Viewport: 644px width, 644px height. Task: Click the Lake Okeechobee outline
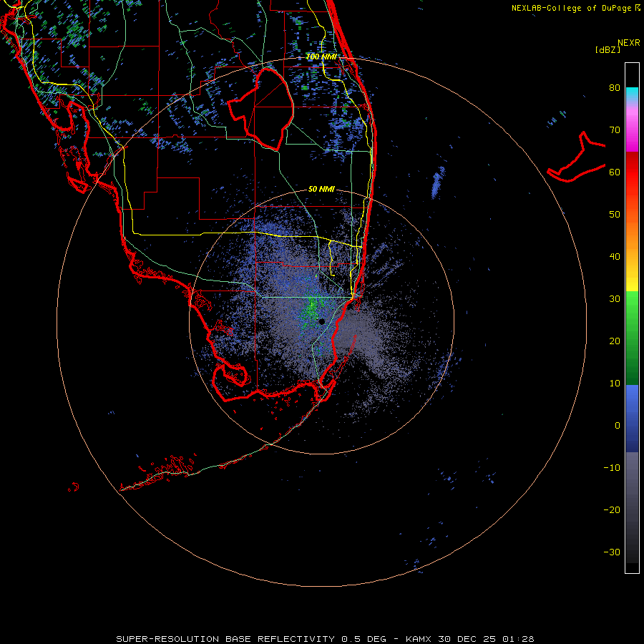click(x=261, y=108)
